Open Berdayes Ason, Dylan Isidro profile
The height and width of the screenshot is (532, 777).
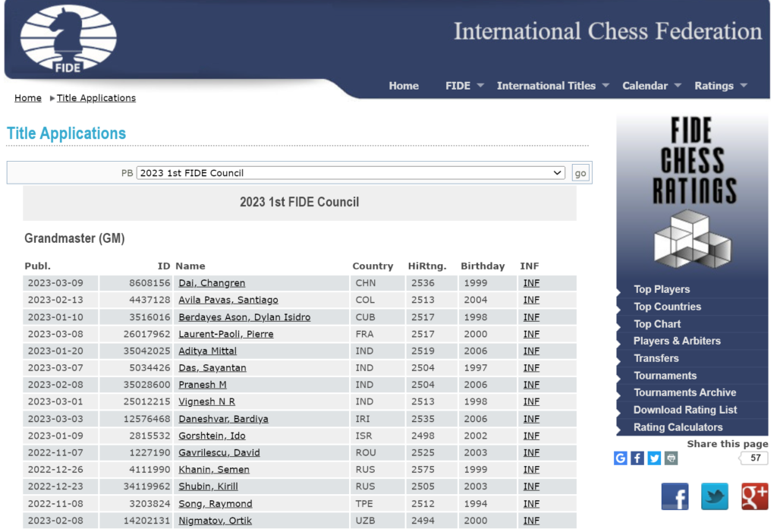pos(244,317)
